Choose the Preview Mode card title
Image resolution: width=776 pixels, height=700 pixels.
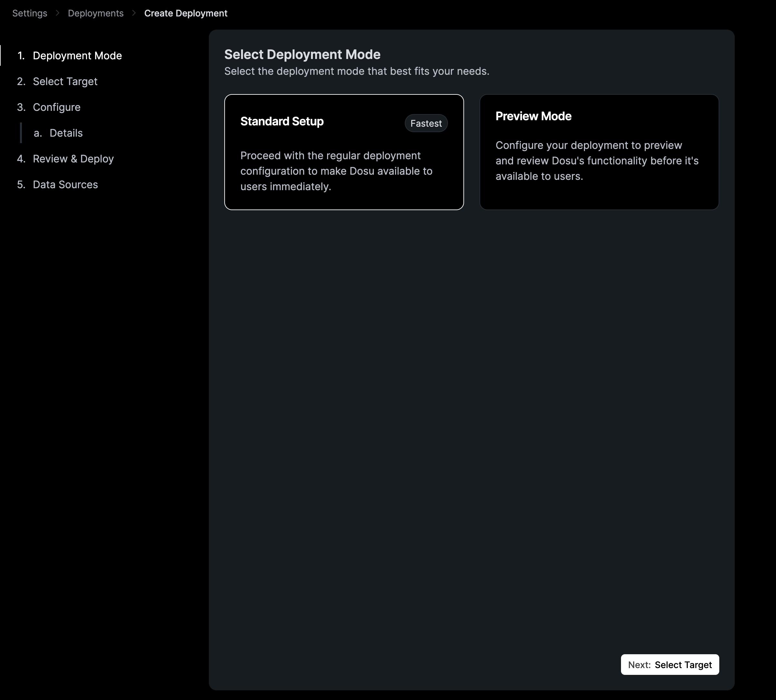point(533,116)
